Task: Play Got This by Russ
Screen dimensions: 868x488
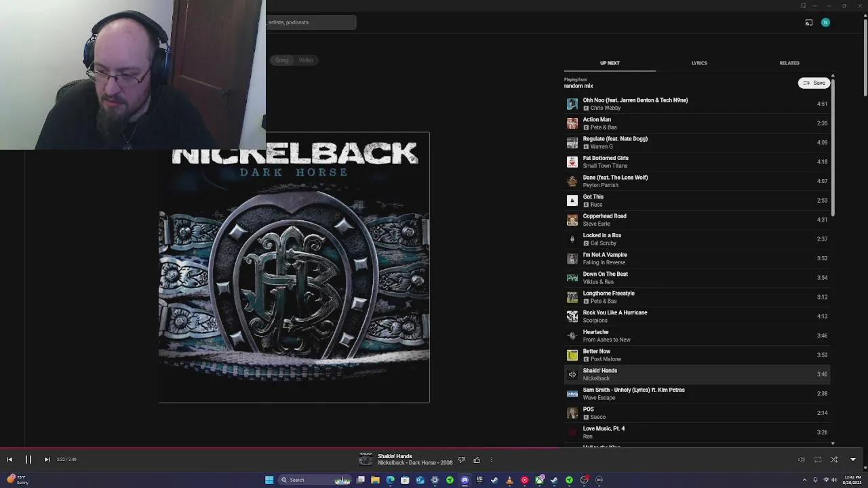Action: click(x=696, y=201)
